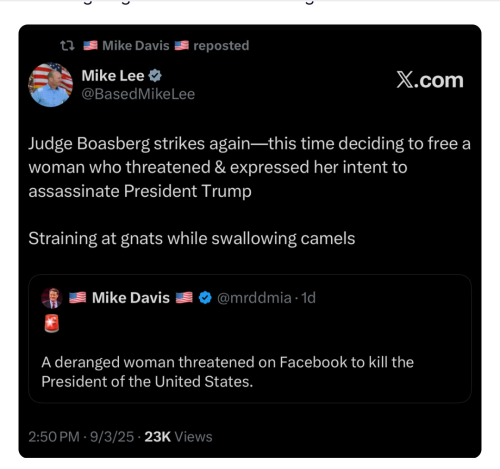The height and width of the screenshot is (469, 500).
Task: Click the 23K Views count
Action: (178, 437)
